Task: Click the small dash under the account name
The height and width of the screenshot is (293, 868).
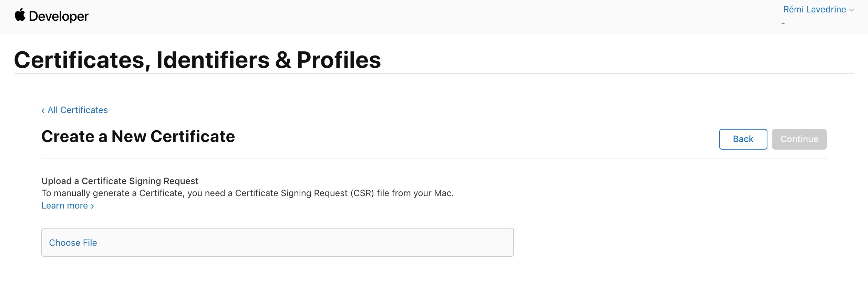Action: tap(783, 24)
